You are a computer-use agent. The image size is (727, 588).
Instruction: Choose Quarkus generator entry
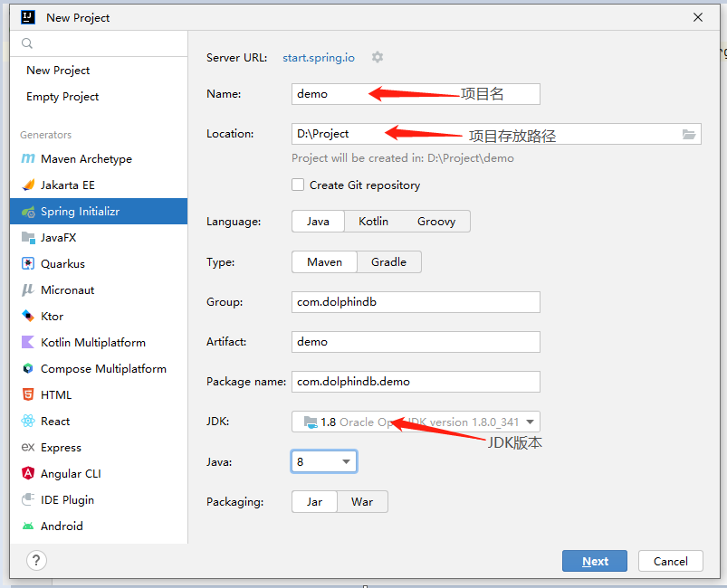pyautogui.click(x=99, y=263)
